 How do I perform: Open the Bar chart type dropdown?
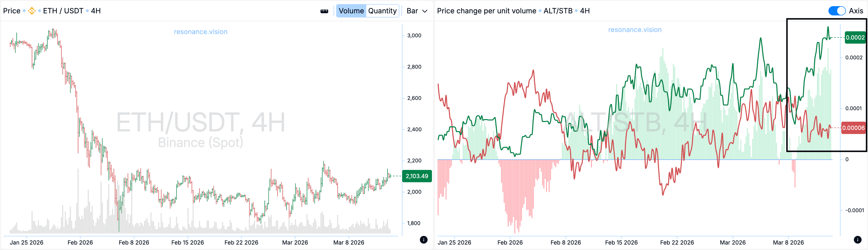(x=417, y=11)
